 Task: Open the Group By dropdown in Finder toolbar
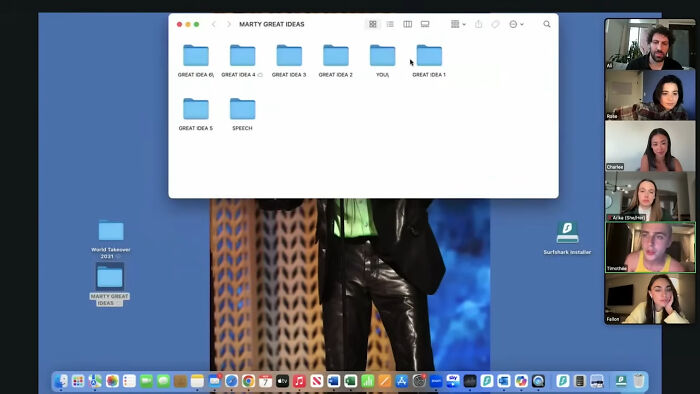point(458,24)
